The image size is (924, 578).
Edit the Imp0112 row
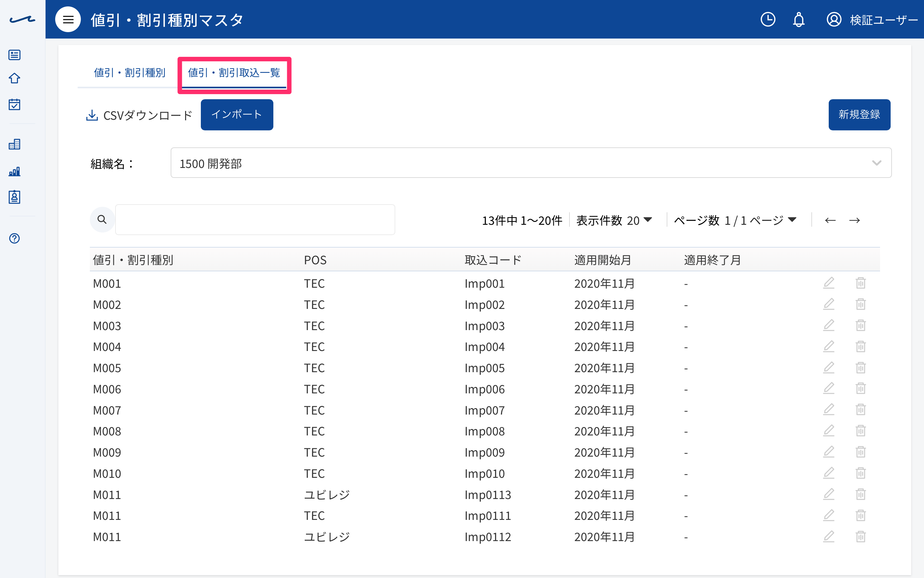828,537
